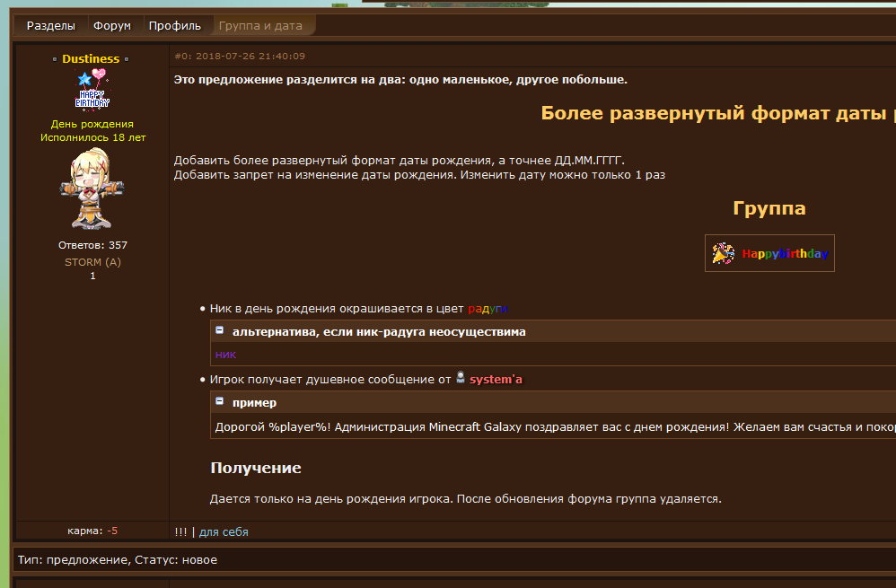Click the system'a user link
Screen dimensions: 896x588
pyautogui.click(x=496, y=380)
